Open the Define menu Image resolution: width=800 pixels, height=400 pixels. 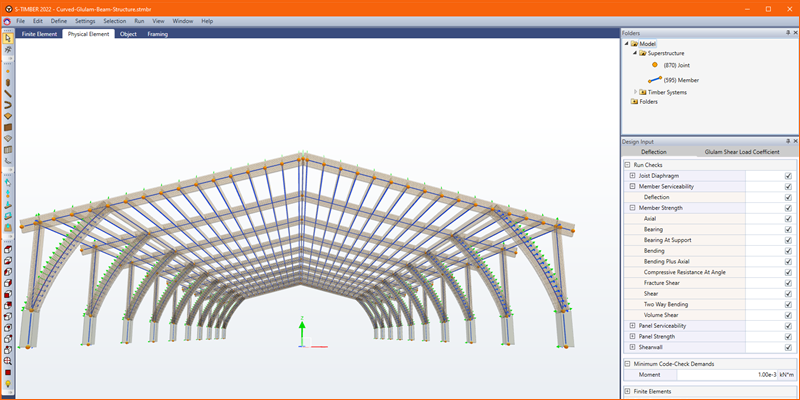59,20
